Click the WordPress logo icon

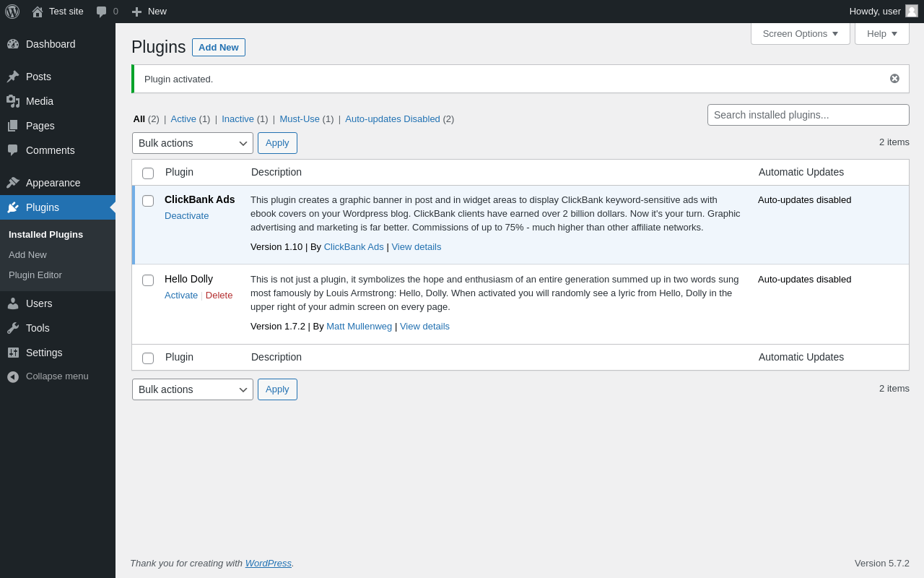[12, 12]
